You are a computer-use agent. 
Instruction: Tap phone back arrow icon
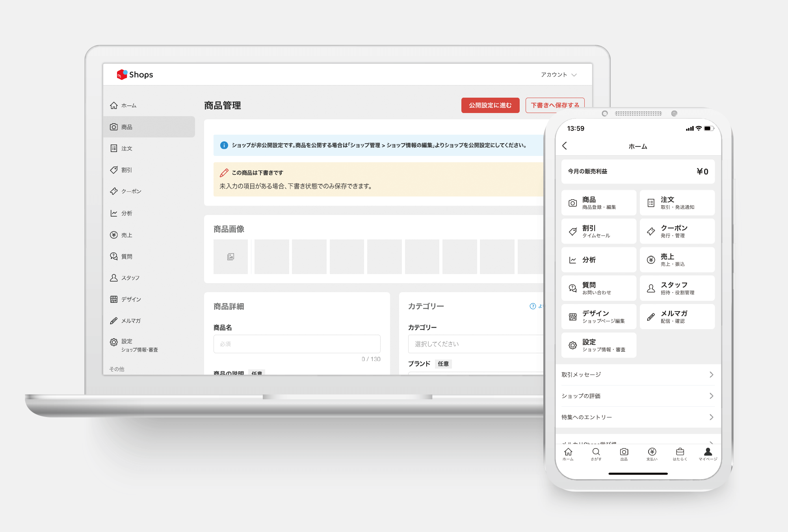pos(565,146)
